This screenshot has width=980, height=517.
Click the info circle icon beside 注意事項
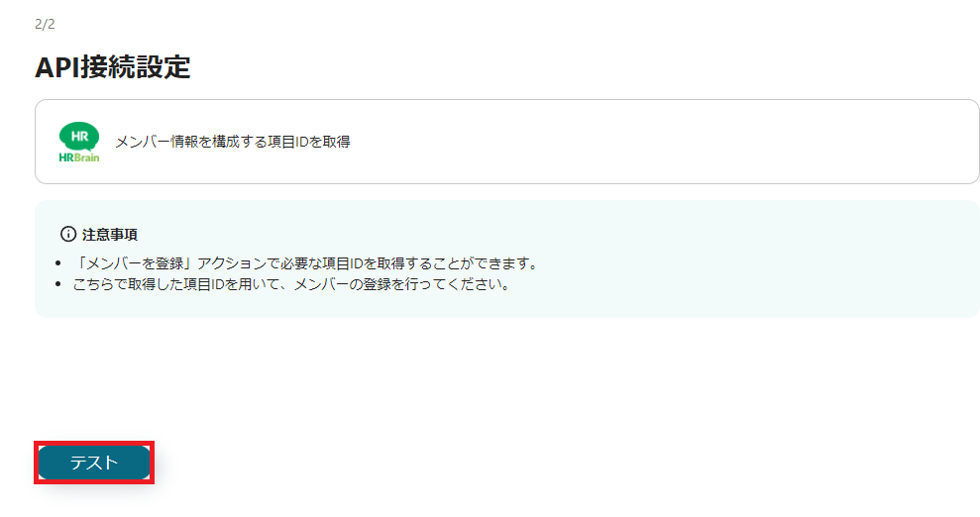point(68,234)
